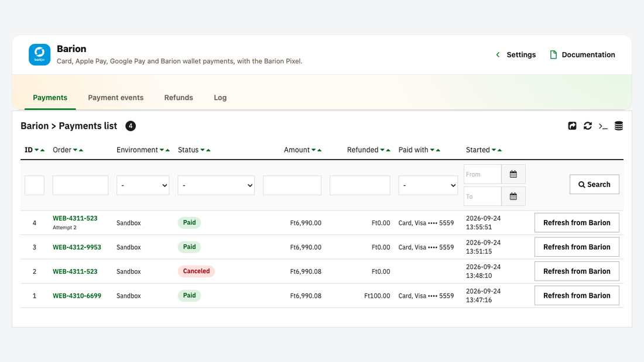Viewport: 644px width, 362px height.
Task: Open the Environment filter dropdown
Action: click(x=143, y=185)
